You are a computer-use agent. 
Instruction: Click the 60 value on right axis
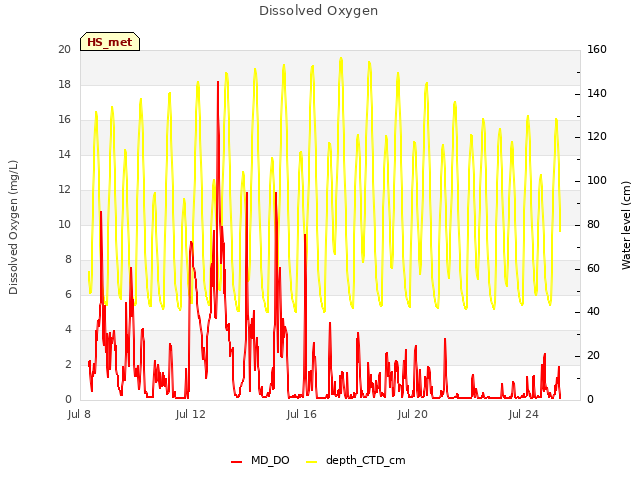click(593, 269)
